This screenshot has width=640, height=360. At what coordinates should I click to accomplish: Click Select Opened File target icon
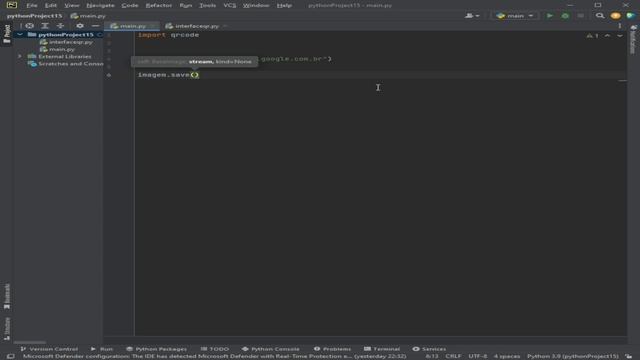pyautogui.click(x=29, y=26)
